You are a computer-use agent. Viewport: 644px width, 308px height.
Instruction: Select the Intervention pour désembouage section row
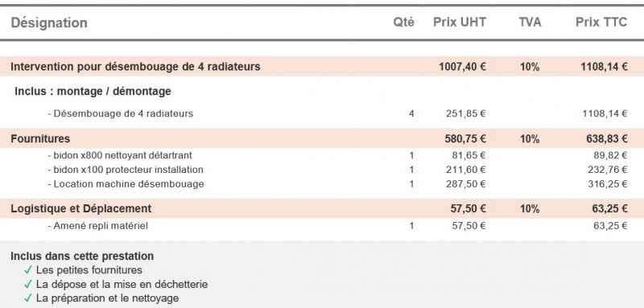322,67
